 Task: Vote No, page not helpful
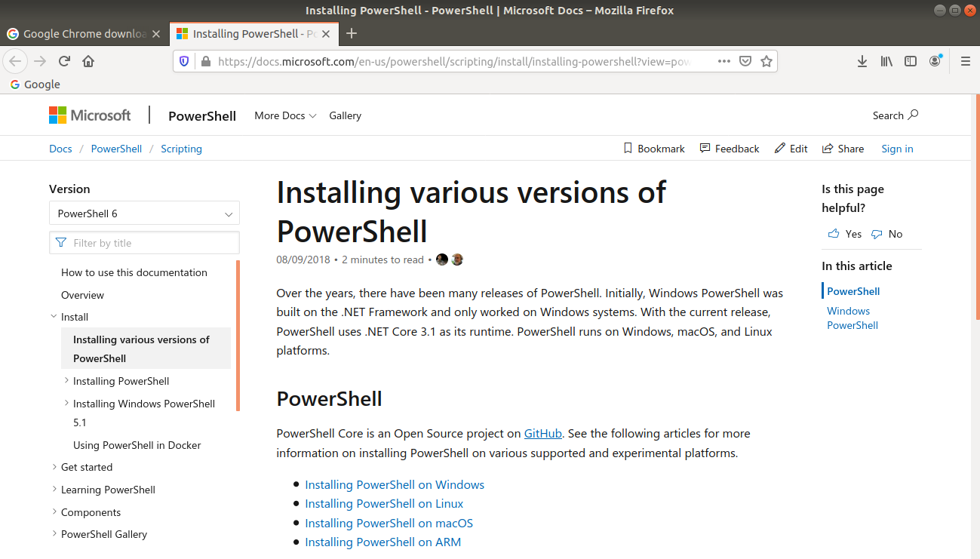click(886, 234)
